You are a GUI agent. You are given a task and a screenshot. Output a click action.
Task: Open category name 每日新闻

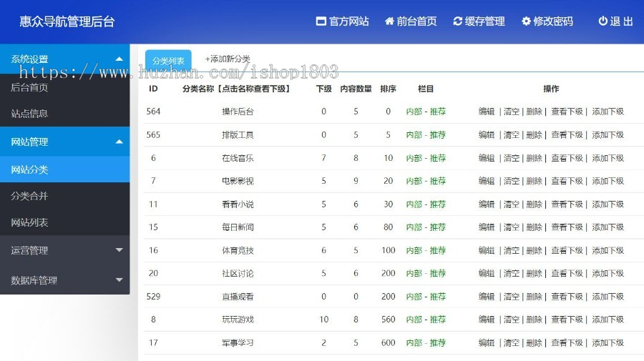coord(238,227)
